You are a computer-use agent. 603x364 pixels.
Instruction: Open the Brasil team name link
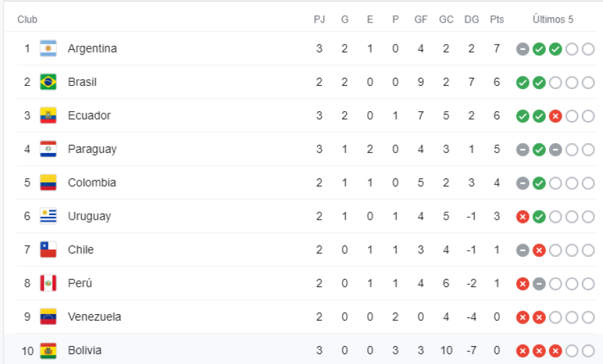[x=82, y=83]
